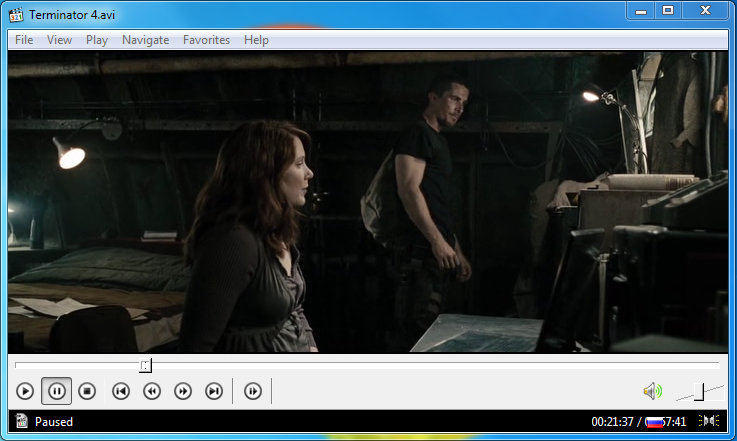This screenshot has width=737, height=441.
Task: Open the File menu
Action: (x=24, y=40)
